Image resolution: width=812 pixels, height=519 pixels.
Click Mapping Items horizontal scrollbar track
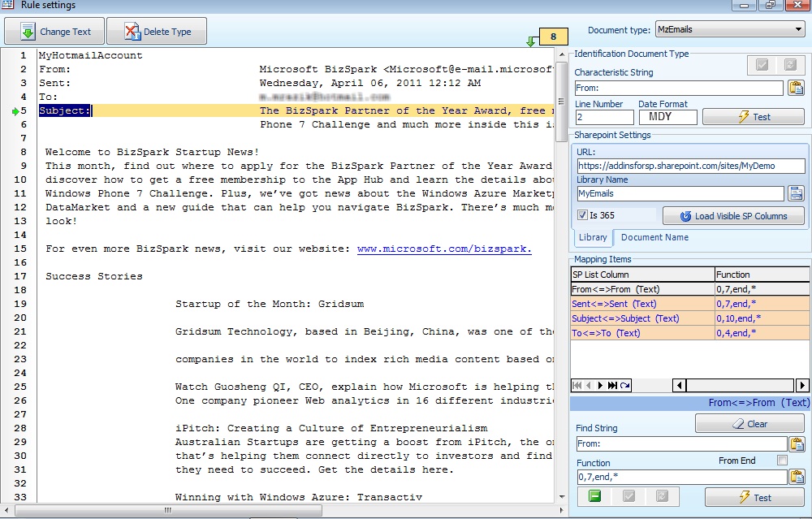pyautogui.click(x=741, y=385)
